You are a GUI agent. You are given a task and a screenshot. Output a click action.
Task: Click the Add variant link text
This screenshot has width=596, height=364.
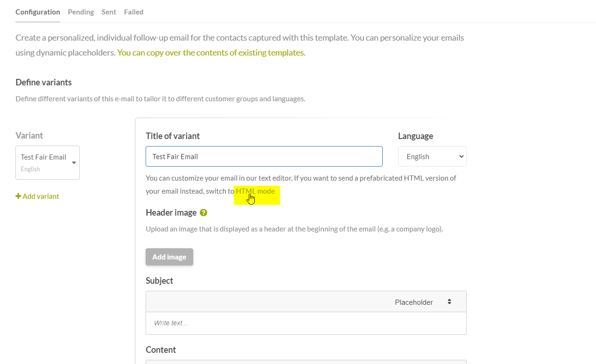(x=41, y=196)
